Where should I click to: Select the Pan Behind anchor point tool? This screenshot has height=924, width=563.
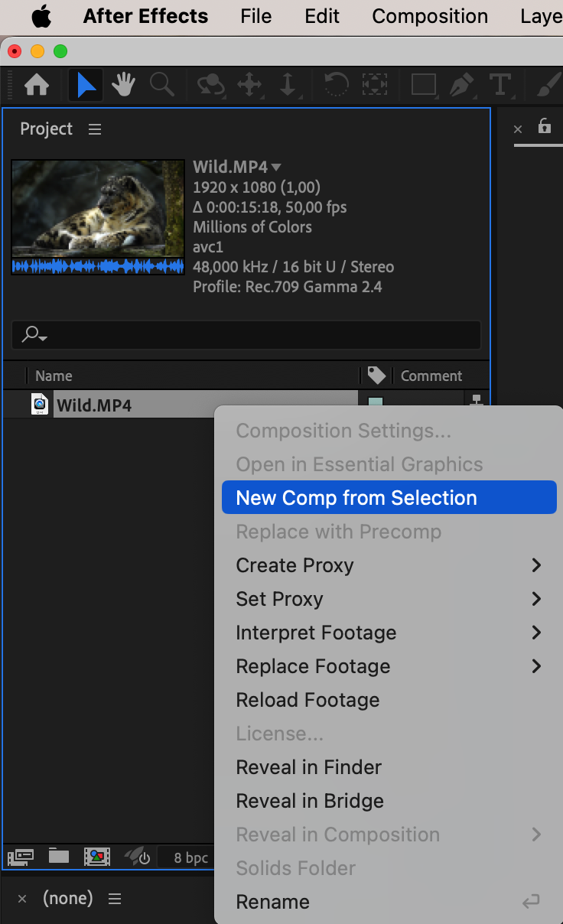point(374,84)
